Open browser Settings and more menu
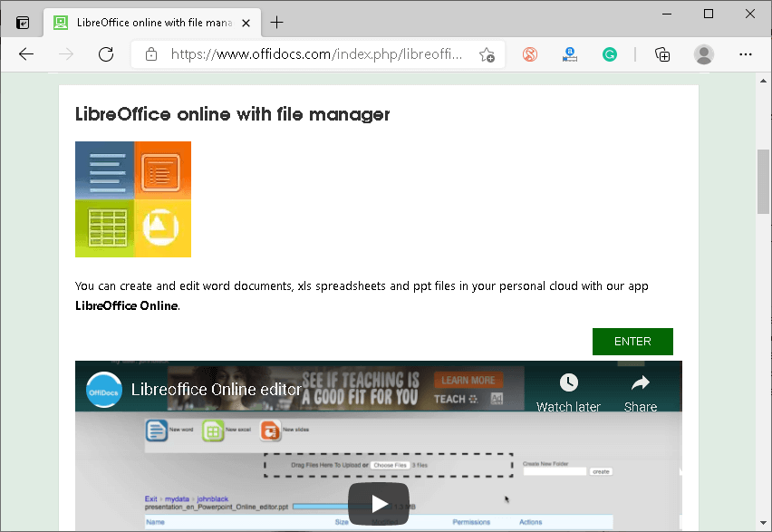 (x=746, y=54)
